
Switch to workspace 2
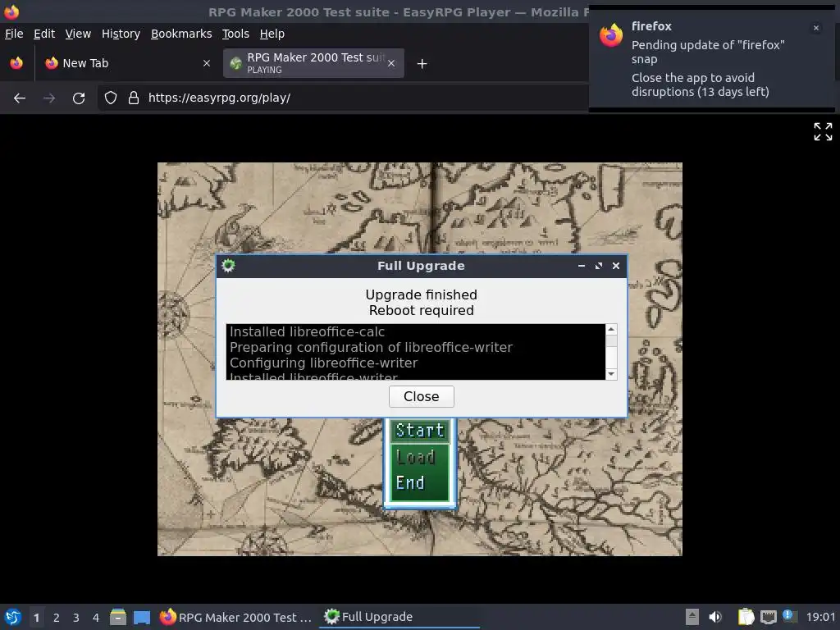point(57,618)
